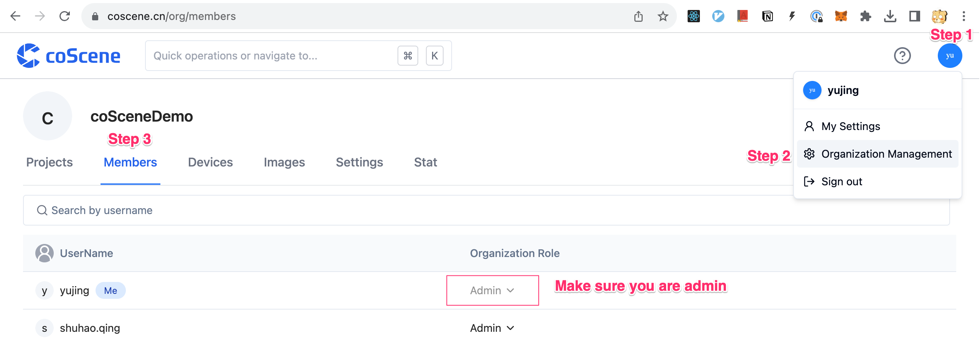
Task: Focus the Search by username field
Action: point(486,210)
